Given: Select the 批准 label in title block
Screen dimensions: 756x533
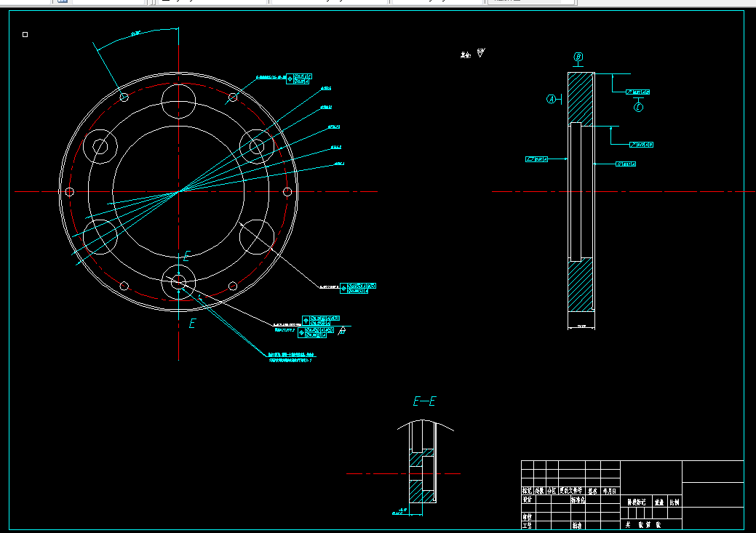Looking at the screenshot, I should pos(577,525).
